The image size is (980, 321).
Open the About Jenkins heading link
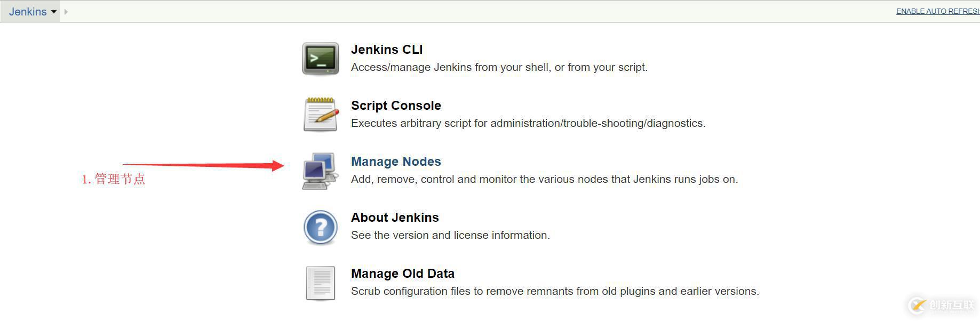[395, 218]
